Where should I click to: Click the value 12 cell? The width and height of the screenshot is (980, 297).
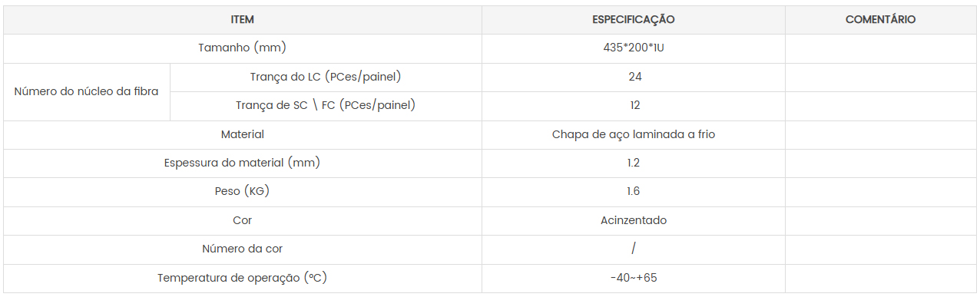coord(634,106)
